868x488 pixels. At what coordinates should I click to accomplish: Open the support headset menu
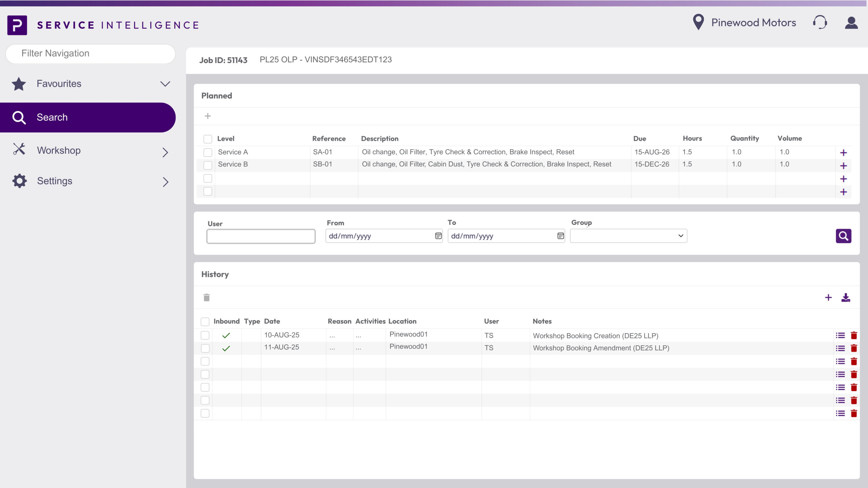820,22
